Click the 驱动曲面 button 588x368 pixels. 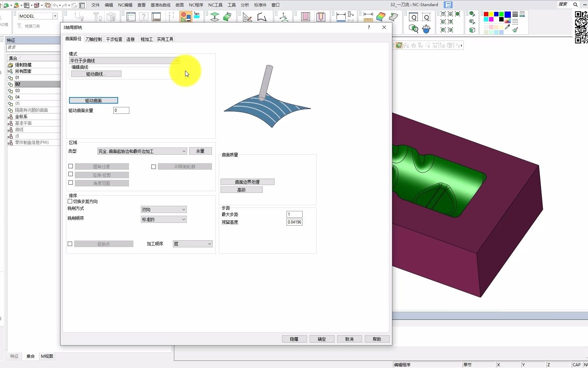pos(94,101)
